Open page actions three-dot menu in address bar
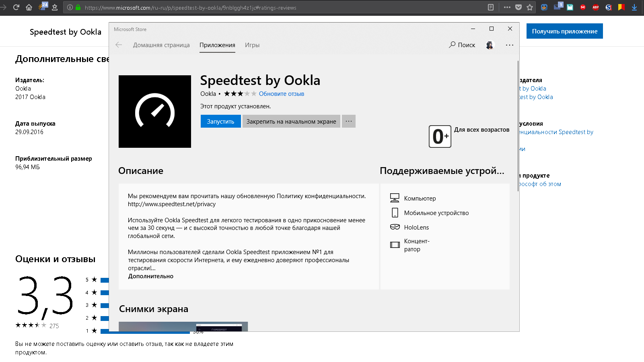 tap(507, 7)
